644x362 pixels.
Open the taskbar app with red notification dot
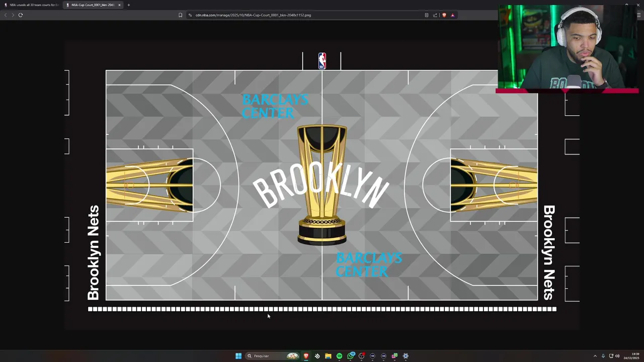[x=361, y=356]
